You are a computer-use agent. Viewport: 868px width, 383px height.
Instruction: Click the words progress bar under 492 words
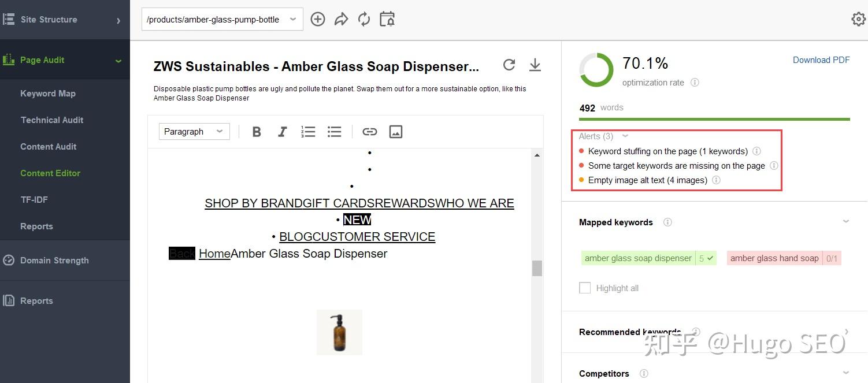[x=714, y=118]
